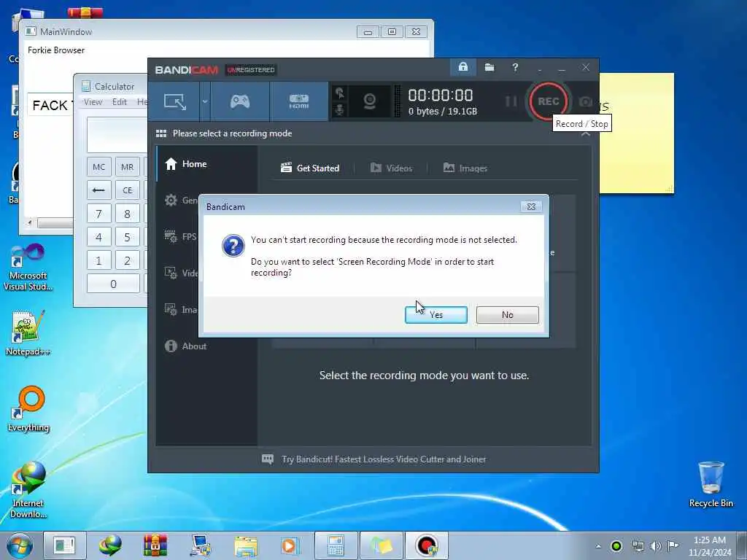Toggle the microphone recording icon
This screenshot has width=747, height=560.
tap(340, 110)
